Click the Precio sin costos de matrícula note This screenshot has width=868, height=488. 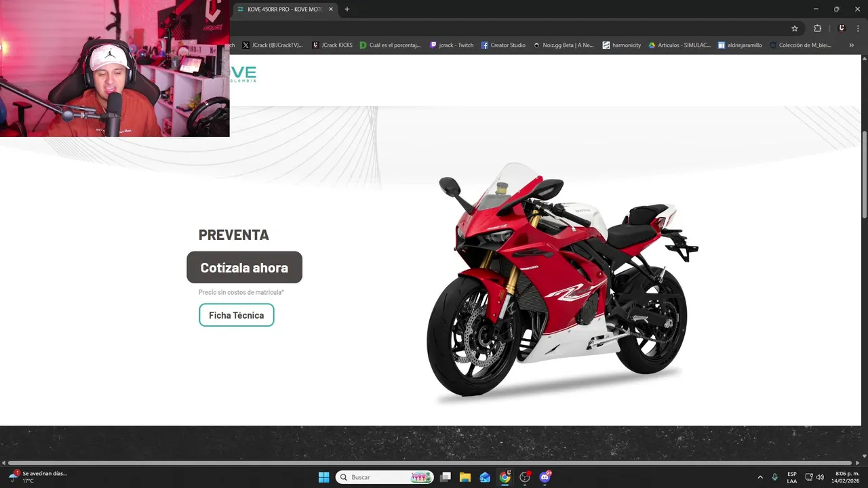241,292
